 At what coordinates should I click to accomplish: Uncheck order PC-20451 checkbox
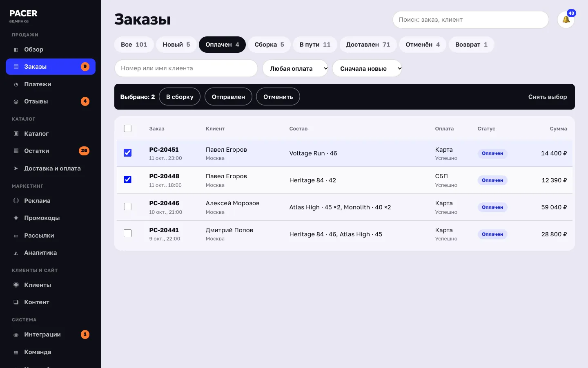point(128,153)
